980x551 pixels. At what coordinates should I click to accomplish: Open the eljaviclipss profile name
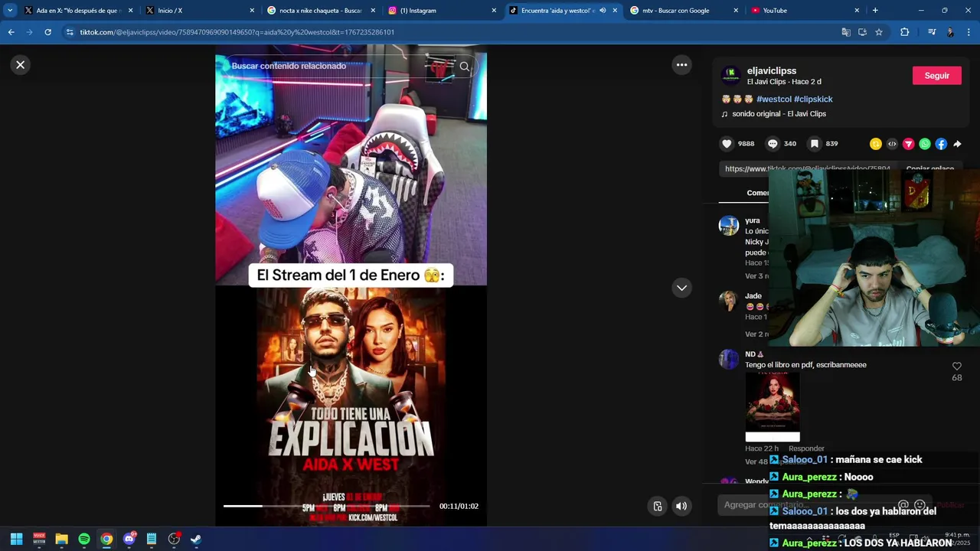tap(772, 70)
